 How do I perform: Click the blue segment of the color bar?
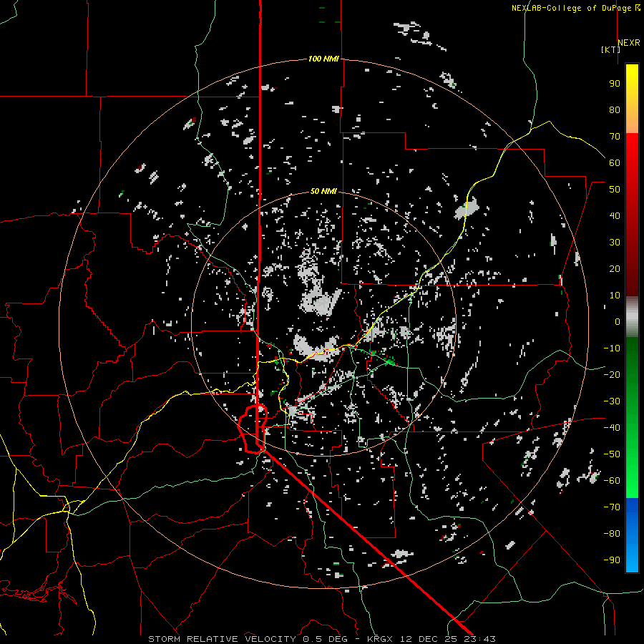(x=632, y=535)
